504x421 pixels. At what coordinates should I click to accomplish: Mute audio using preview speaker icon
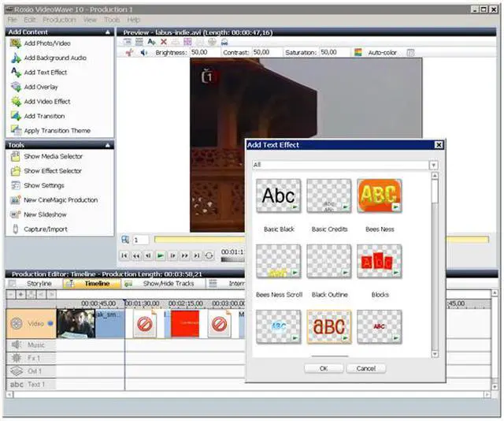click(x=144, y=53)
